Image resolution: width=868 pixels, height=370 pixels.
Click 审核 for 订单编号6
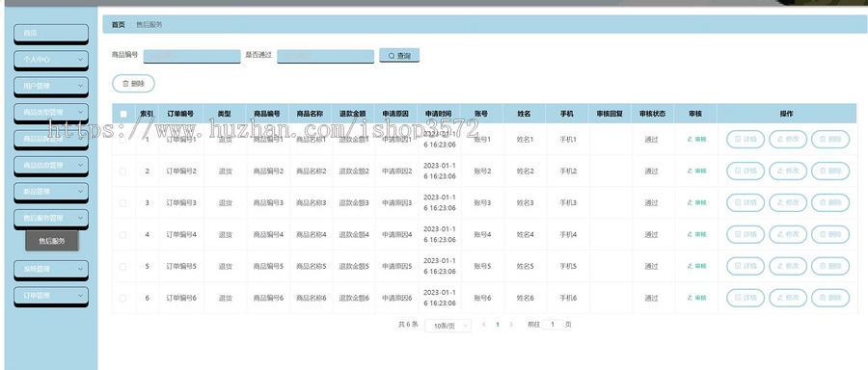[696, 298]
